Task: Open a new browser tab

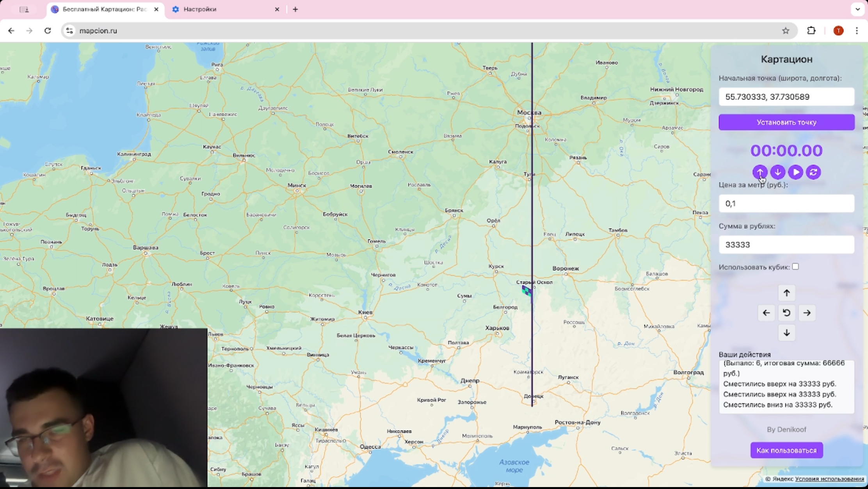Action: (x=295, y=9)
